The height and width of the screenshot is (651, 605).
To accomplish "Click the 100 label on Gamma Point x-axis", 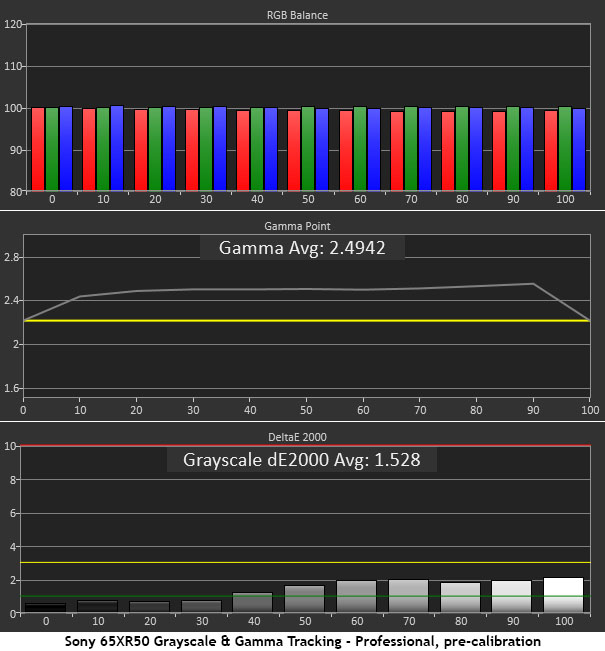I will pyautogui.click(x=590, y=410).
